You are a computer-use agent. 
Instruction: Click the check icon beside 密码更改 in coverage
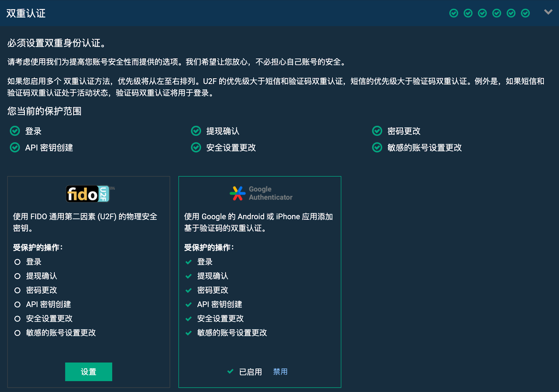[377, 131]
